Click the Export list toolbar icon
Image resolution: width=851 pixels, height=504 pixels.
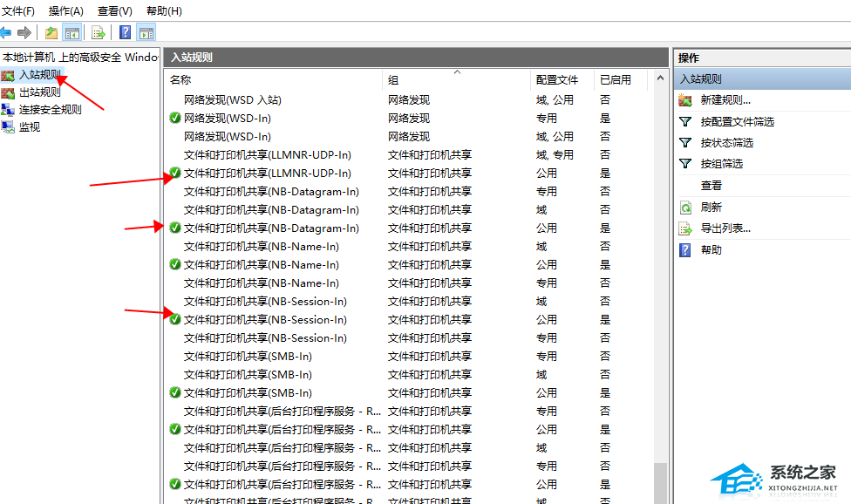[x=99, y=33]
